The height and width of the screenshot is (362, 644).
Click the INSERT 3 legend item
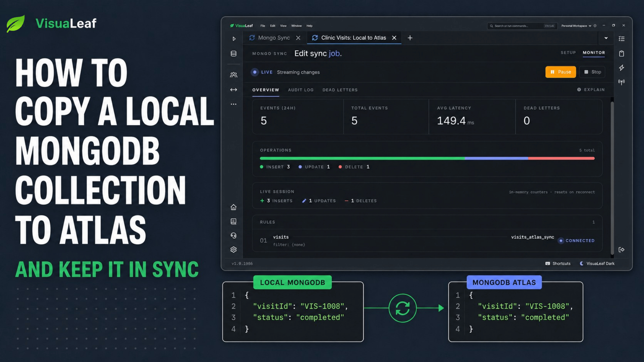275,167
